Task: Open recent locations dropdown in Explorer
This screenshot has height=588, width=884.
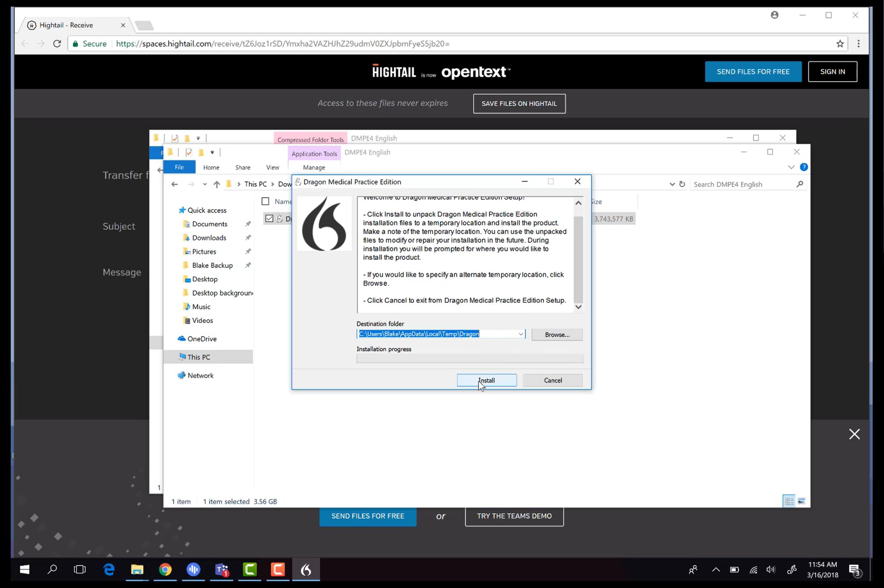Action: pyautogui.click(x=204, y=184)
